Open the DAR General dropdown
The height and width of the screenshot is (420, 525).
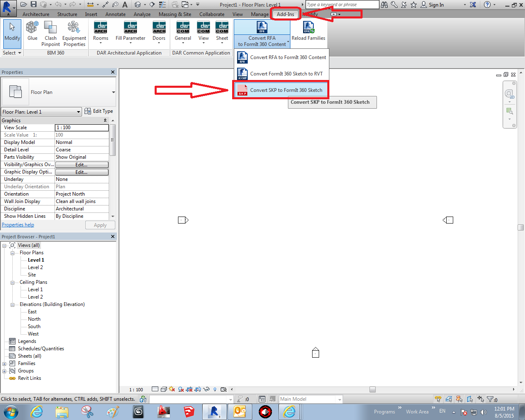[183, 33]
